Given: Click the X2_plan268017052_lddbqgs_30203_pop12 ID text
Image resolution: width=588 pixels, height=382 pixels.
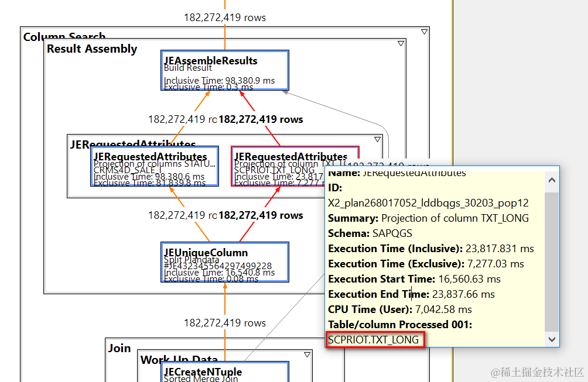Looking at the screenshot, I should 428,203.
